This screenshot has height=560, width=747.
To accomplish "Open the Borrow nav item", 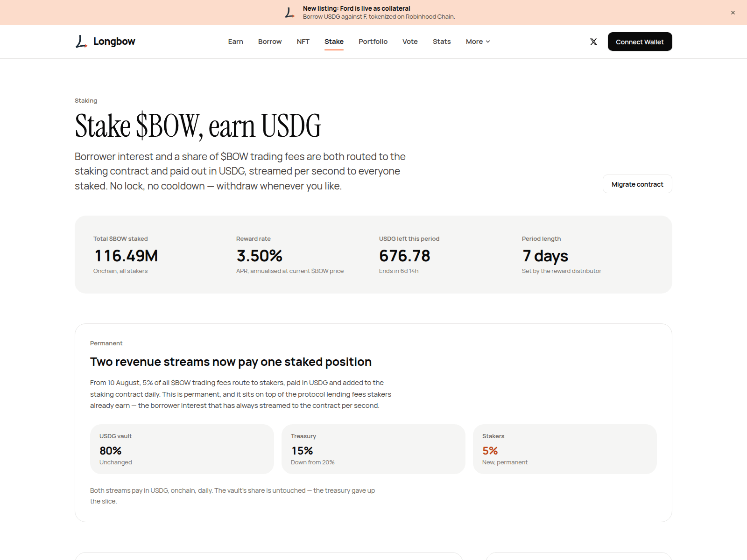I will point(270,42).
